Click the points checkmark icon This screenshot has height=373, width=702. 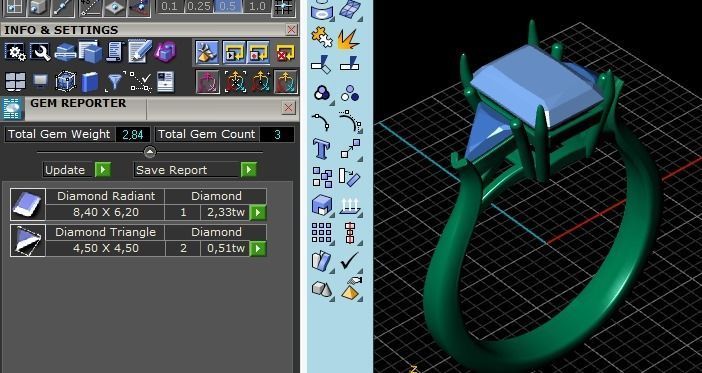click(141, 81)
